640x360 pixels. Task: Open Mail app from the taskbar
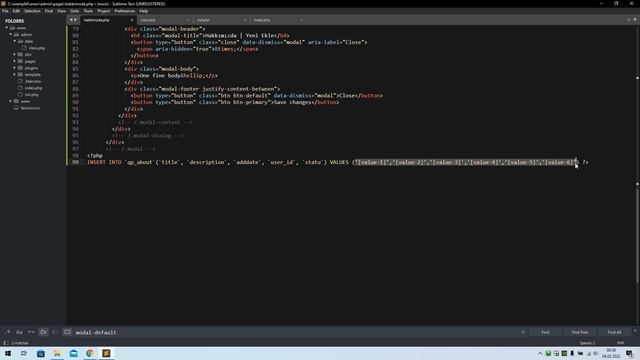coord(73,353)
